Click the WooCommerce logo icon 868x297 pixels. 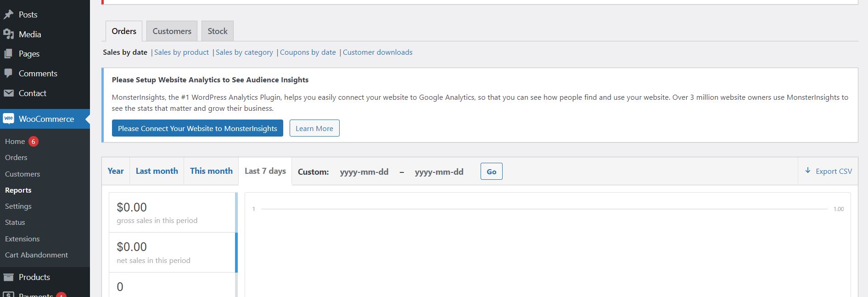(x=8, y=119)
